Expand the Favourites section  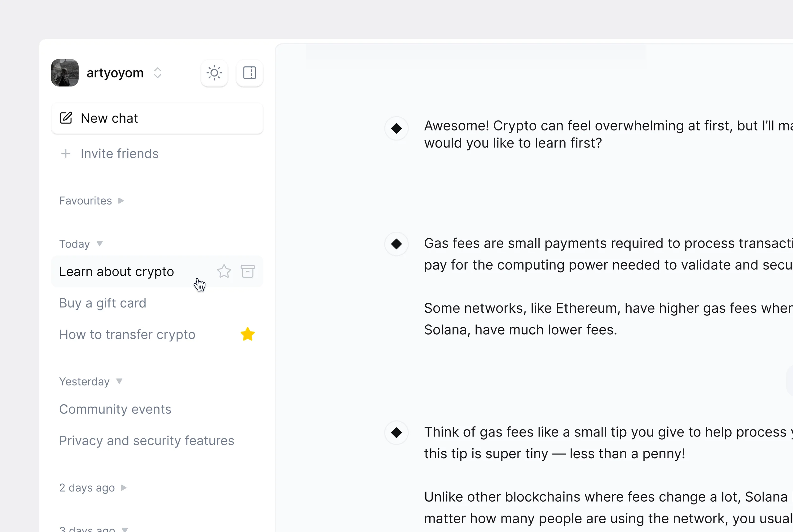click(121, 201)
